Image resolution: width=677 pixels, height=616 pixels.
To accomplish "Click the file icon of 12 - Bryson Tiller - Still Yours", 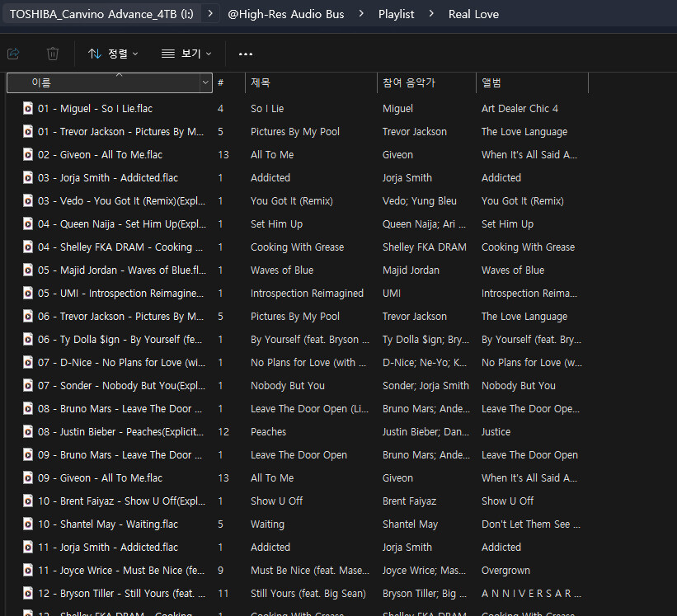I will (x=28, y=593).
